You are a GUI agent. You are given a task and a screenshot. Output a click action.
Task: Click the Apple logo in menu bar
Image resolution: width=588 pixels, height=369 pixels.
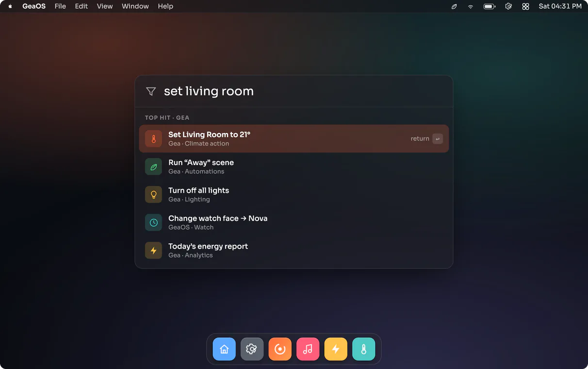coord(10,6)
